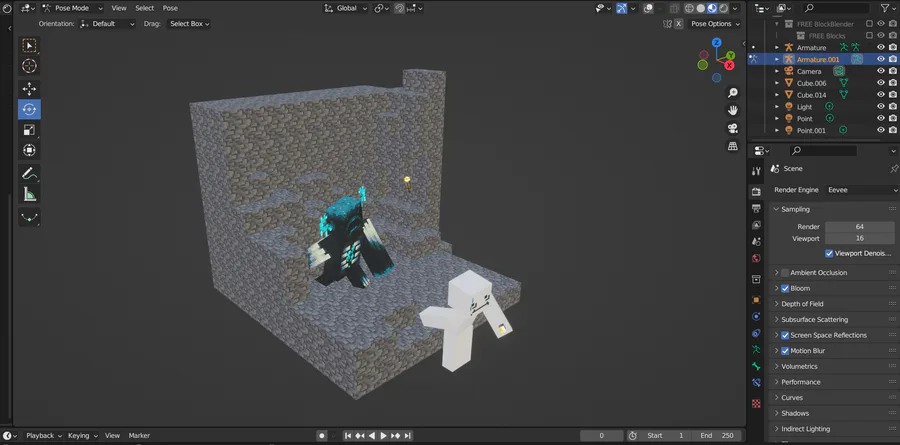The width and height of the screenshot is (900, 445).
Task: Open the Texture properties tab
Action: (x=757, y=404)
